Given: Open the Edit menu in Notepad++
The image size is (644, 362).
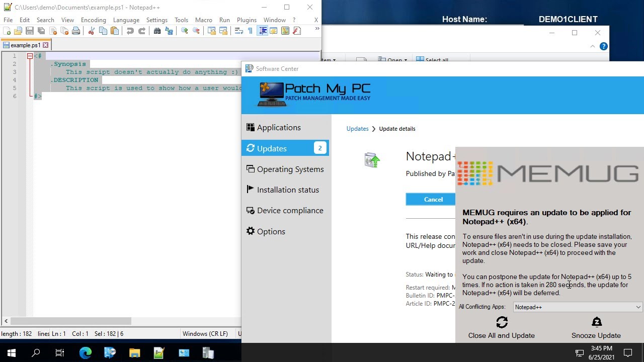Looking at the screenshot, I should (x=25, y=20).
